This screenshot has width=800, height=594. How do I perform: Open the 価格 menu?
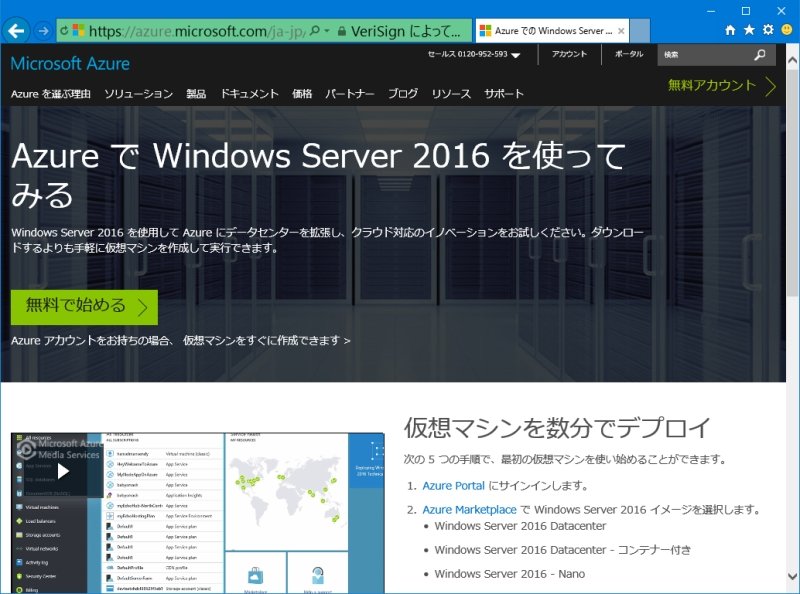tap(302, 94)
